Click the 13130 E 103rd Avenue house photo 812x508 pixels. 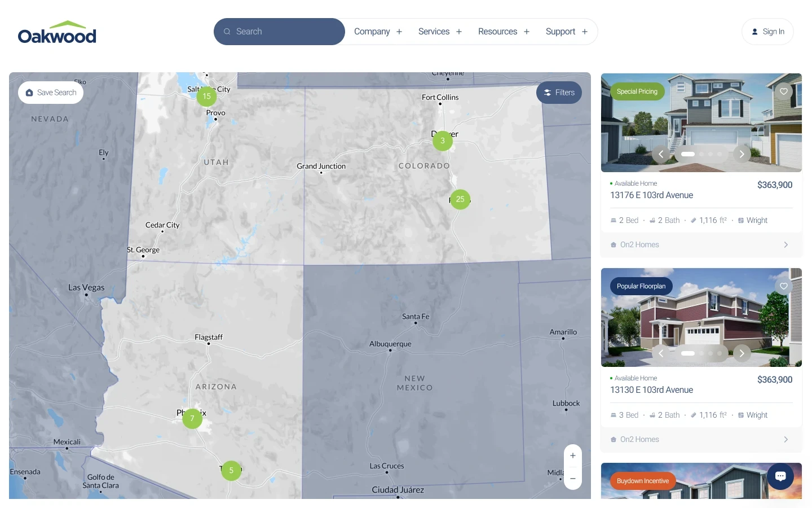tap(701, 317)
